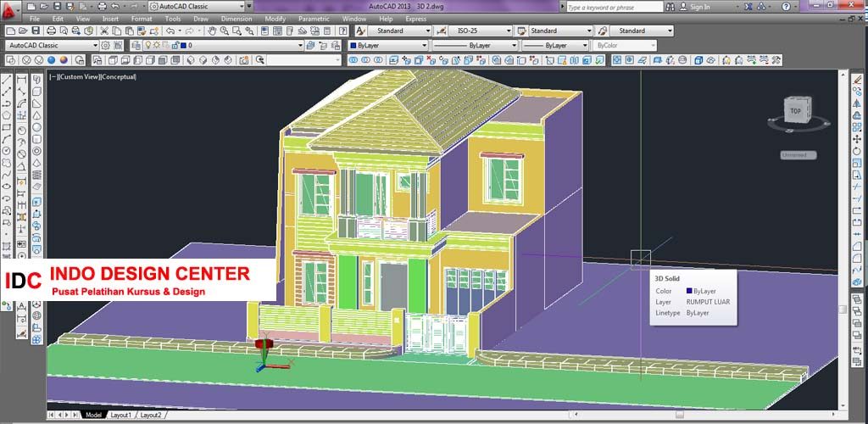Switch to the Layout2 tab

click(x=151, y=415)
